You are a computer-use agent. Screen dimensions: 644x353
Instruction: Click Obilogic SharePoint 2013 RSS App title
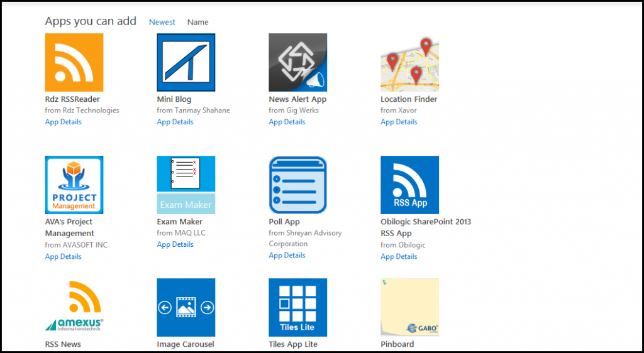[x=426, y=227]
